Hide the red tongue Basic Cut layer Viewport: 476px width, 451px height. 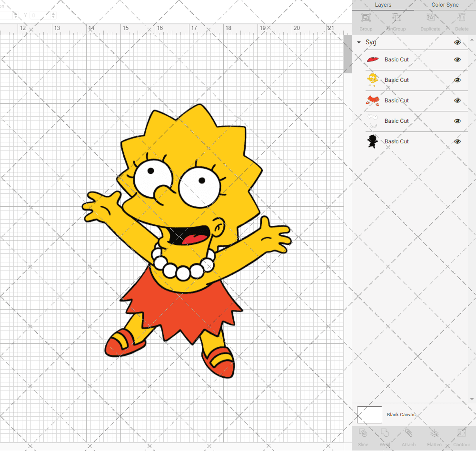pyautogui.click(x=457, y=60)
